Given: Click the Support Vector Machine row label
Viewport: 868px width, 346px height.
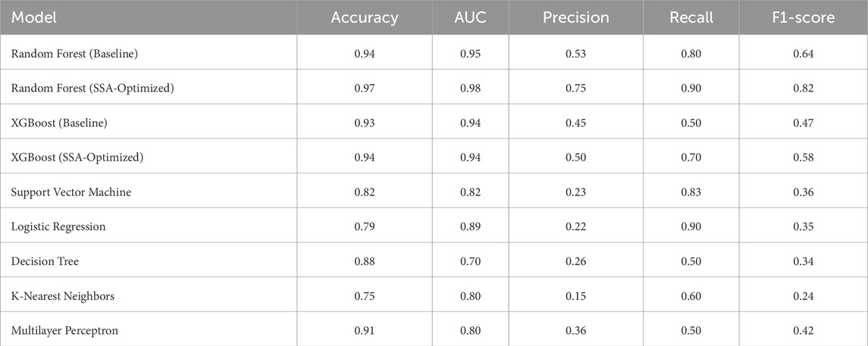Looking at the screenshot, I should (71, 192).
